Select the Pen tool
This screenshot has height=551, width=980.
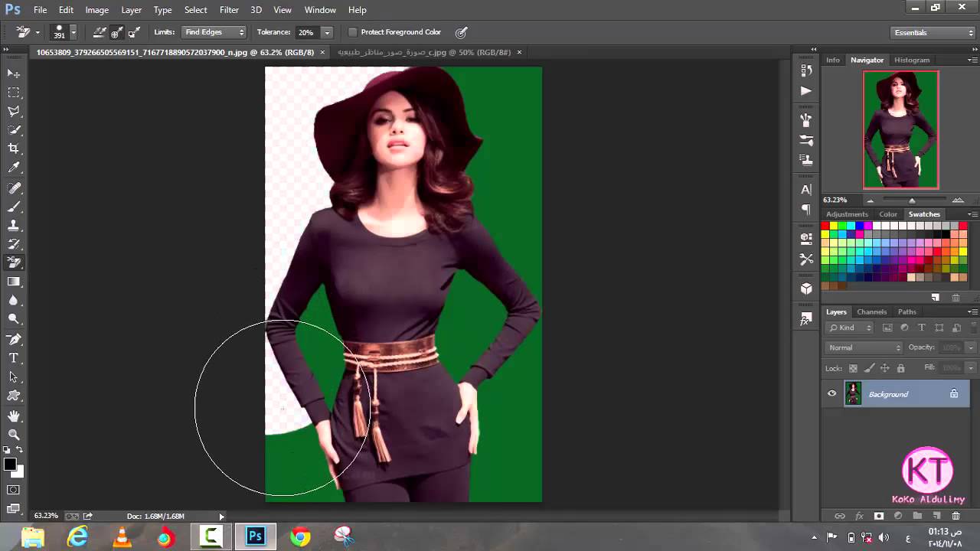point(14,339)
